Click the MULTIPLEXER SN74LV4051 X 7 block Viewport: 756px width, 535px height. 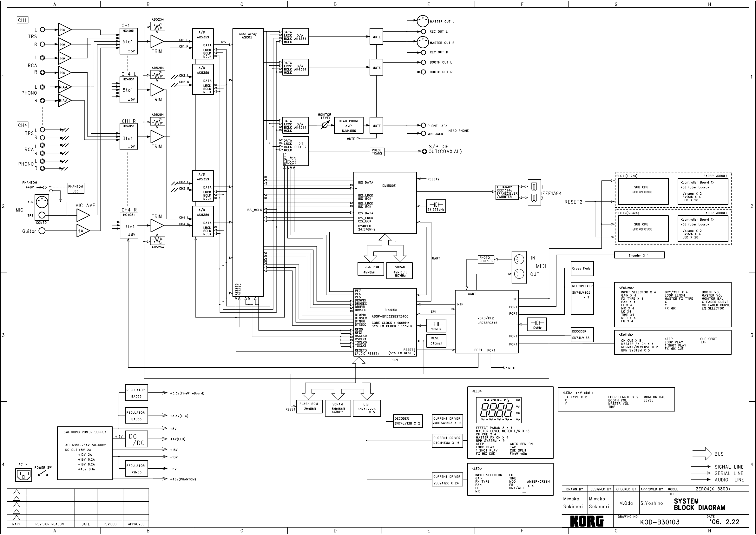(582, 298)
